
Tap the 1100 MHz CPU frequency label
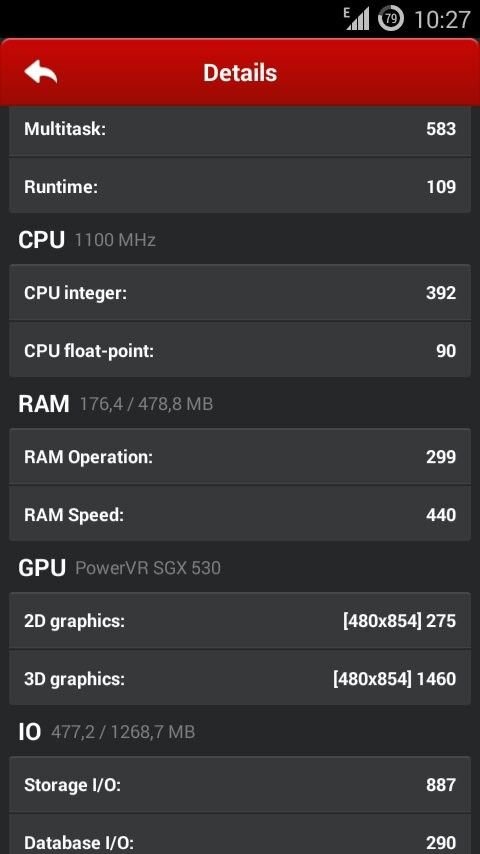tap(115, 240)
